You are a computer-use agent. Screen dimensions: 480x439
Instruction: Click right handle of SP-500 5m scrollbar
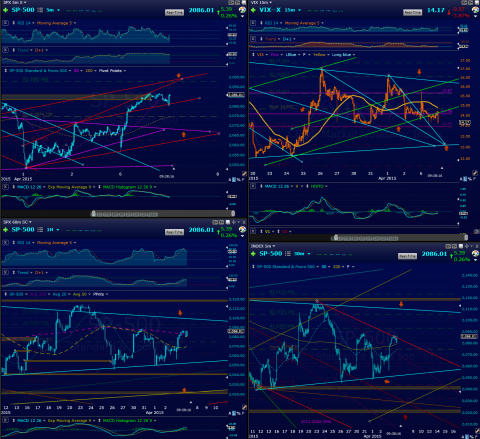[x=233, y=214]
